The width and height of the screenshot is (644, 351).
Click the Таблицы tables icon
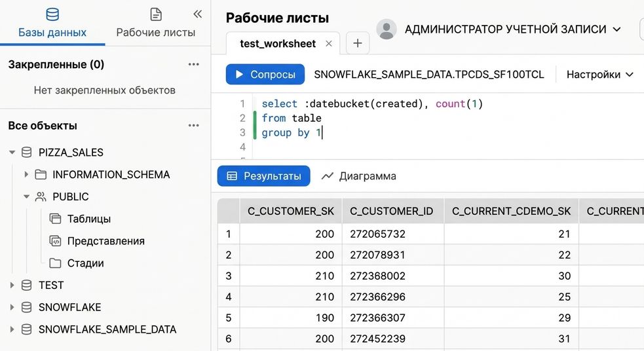point(55,219)
